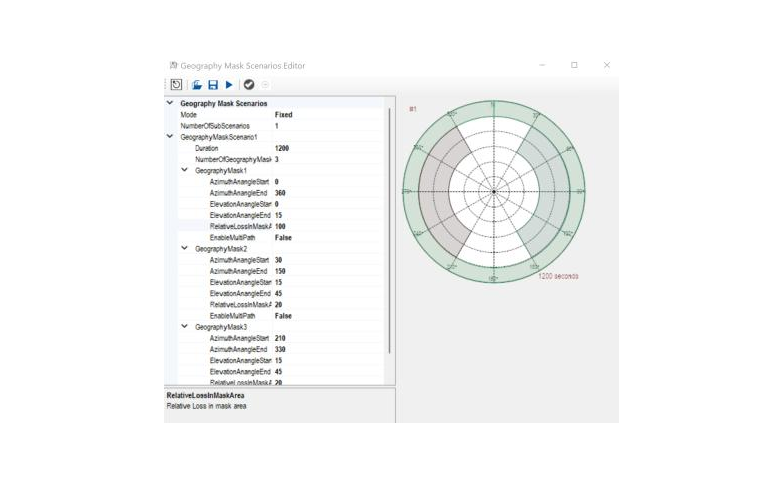Run the scenario with the play icon

229,86
